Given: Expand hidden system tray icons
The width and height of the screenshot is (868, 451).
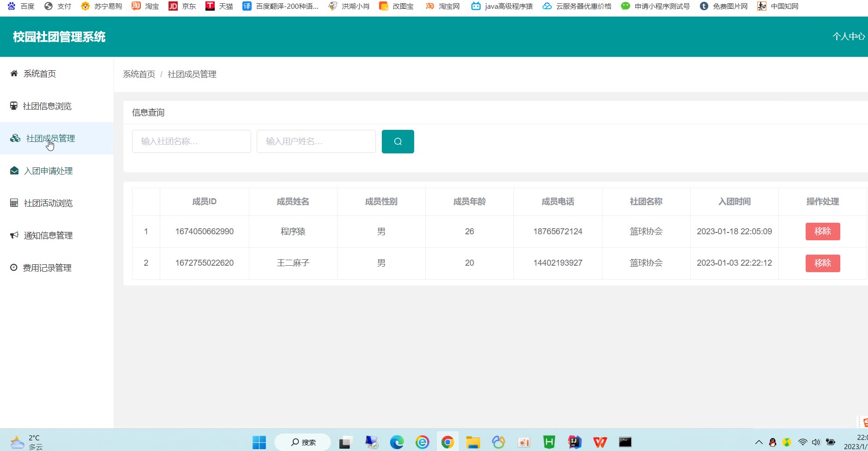Looking at the screenshot, I should [759, 442].
